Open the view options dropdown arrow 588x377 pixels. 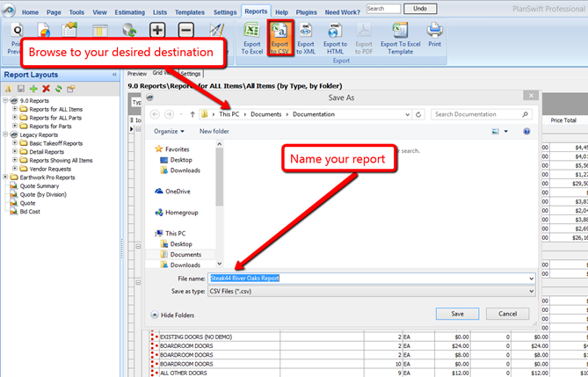[506, 131]
